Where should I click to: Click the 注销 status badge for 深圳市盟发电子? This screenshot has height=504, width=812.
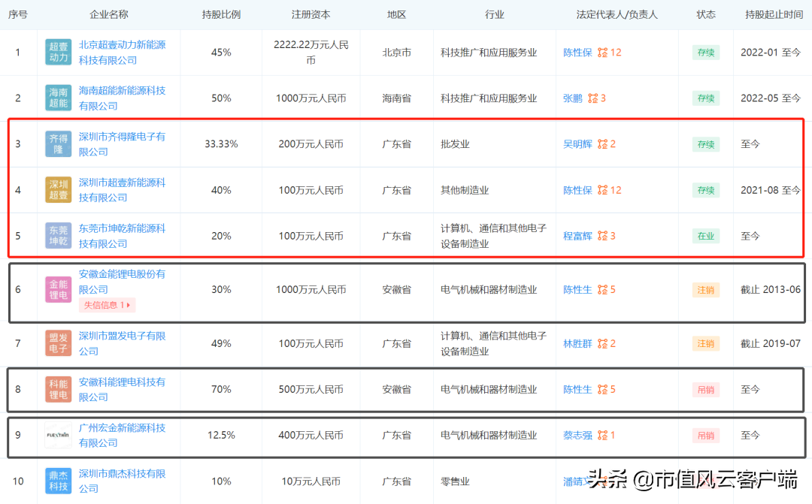point(706,343)
